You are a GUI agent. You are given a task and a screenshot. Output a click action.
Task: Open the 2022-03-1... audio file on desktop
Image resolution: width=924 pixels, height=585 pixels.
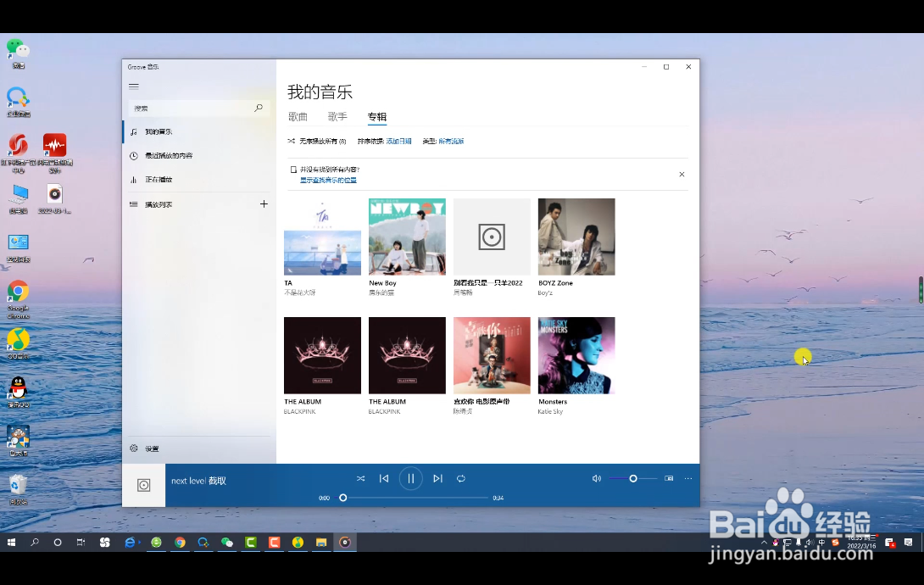pyautogui.click(x=55, y=199)
